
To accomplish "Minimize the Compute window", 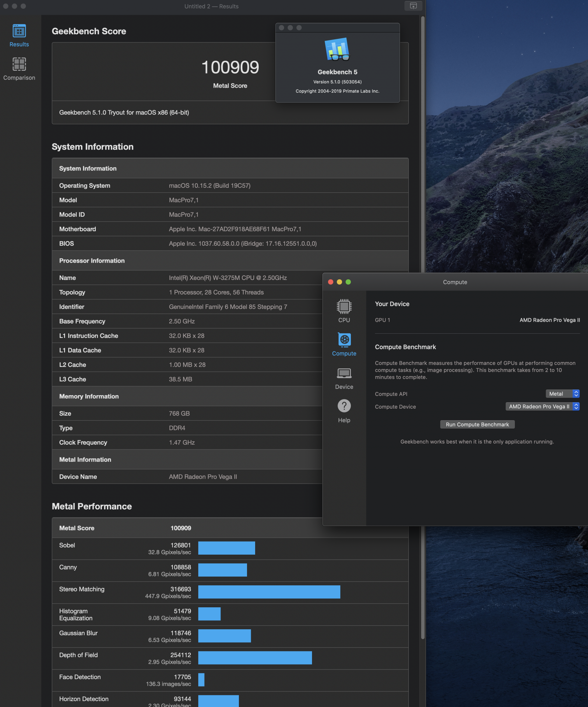I will click(339, 282).
